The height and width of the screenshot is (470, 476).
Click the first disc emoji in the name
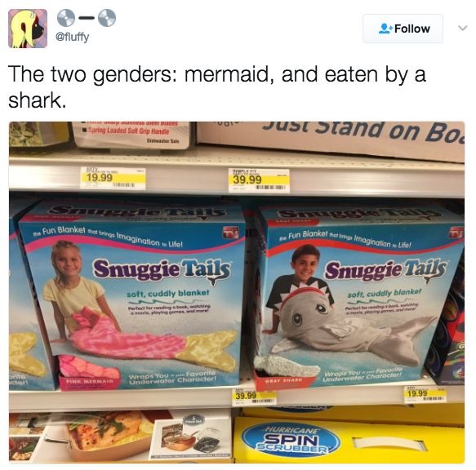point(66,18)
